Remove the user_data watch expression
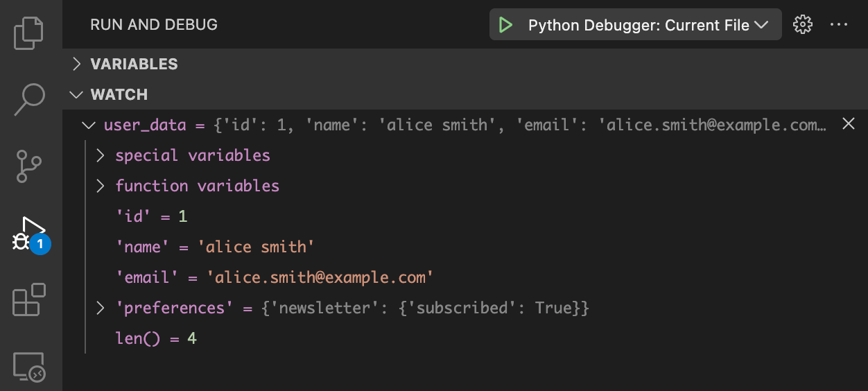The image size is (868, 391). [848, 124]
